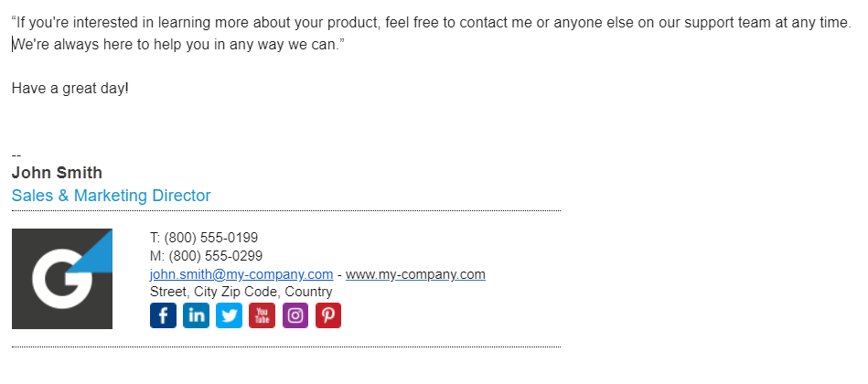Open the Facebook social icon

(163, 315)
